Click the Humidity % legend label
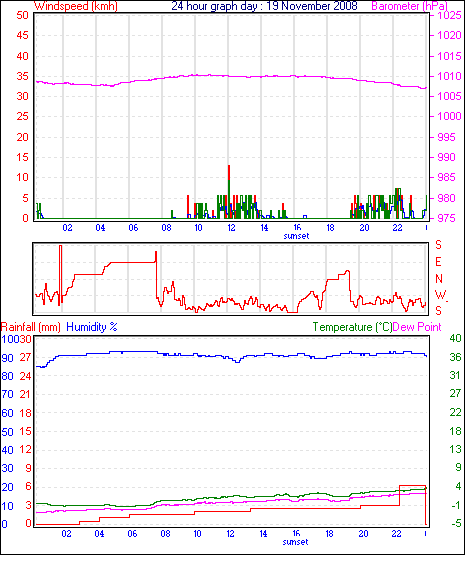This screenshot has height=563, width=466. [x=92, y=327]
